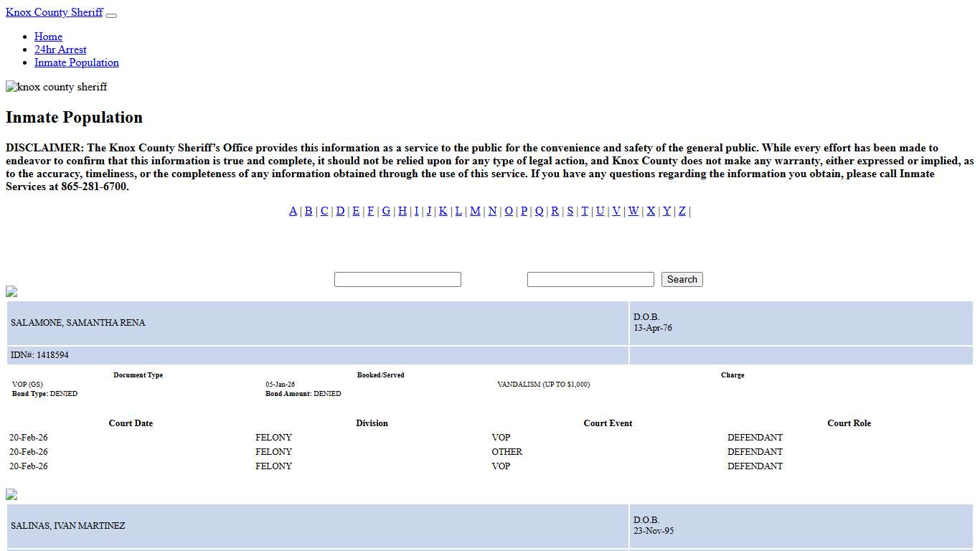Click the inmate photo above Salamone record

click(x=11, y=291)
